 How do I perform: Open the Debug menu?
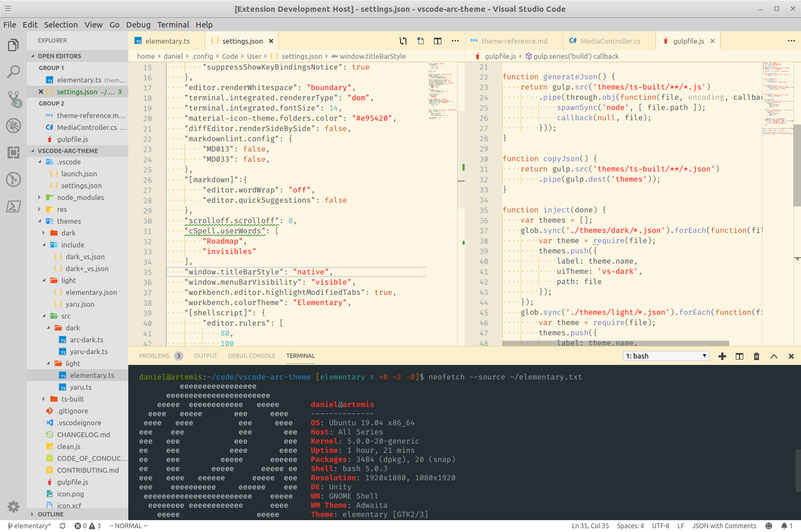(x=139, y=25)
